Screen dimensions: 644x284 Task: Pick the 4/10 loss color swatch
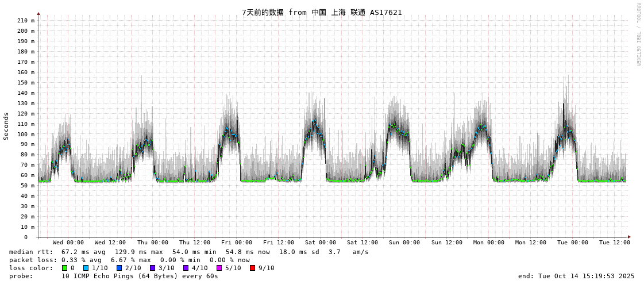click(186, 268)
